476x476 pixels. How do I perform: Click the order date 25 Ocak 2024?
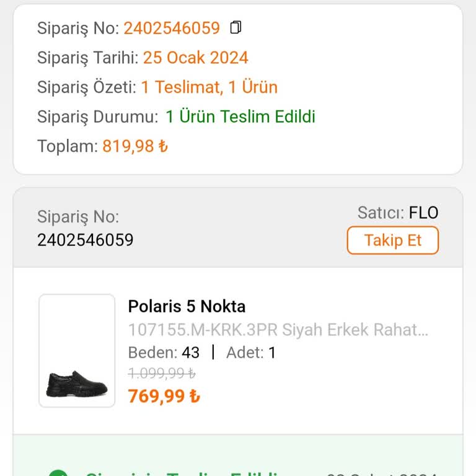click(195, 58)
